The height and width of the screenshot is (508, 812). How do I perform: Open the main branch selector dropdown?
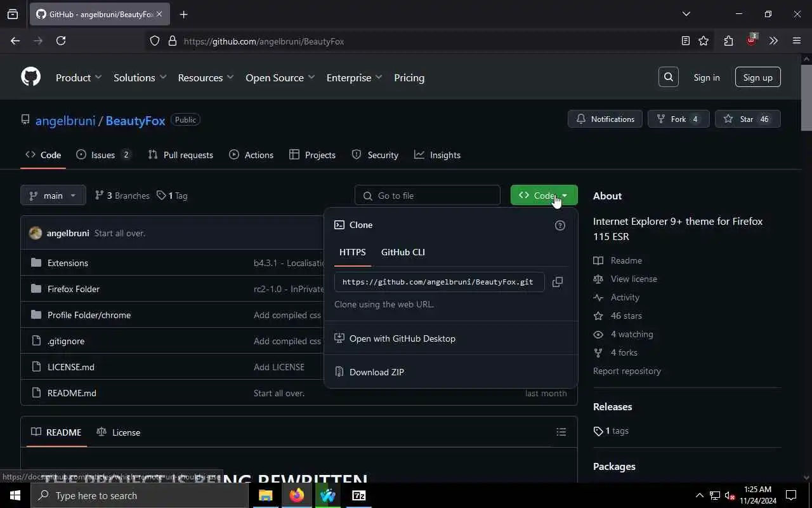point(53,196)
